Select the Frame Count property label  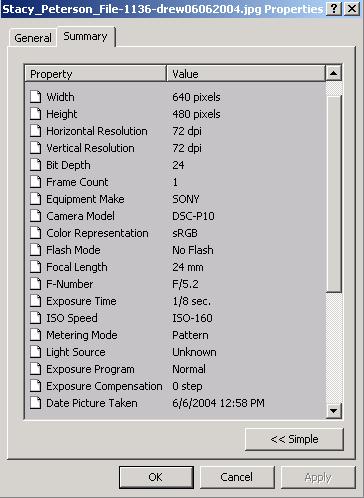77,182
